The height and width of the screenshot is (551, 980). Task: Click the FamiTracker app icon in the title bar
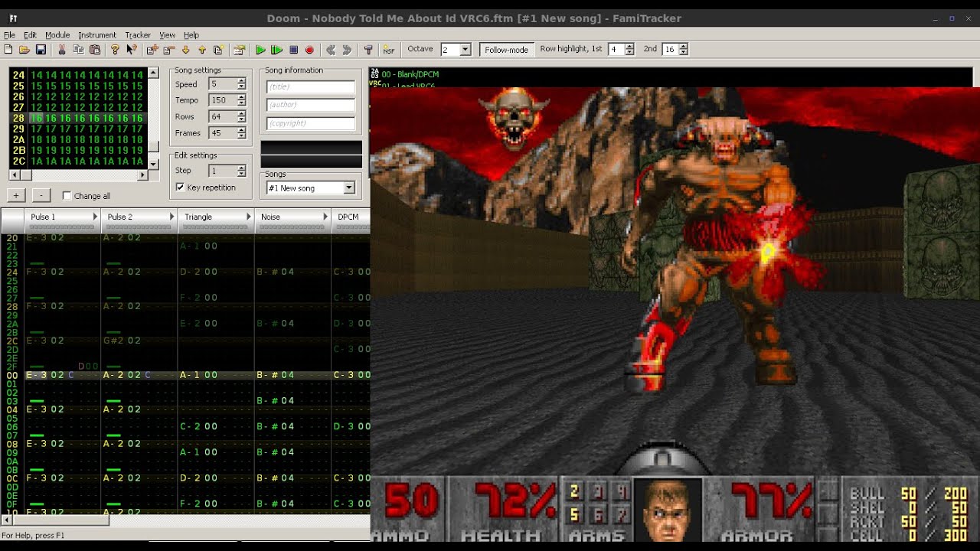(13, 18)
